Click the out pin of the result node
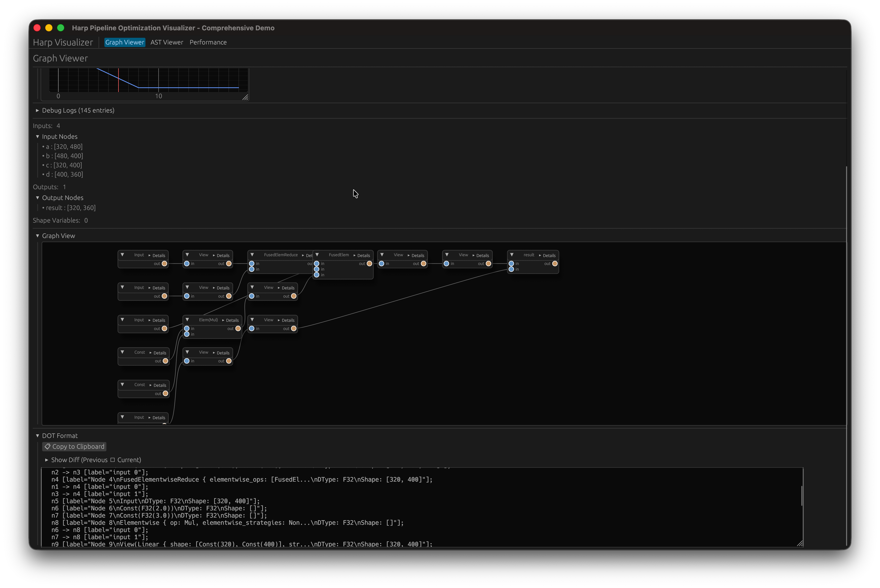Screen dimensions: 880x588 point(555,264)
